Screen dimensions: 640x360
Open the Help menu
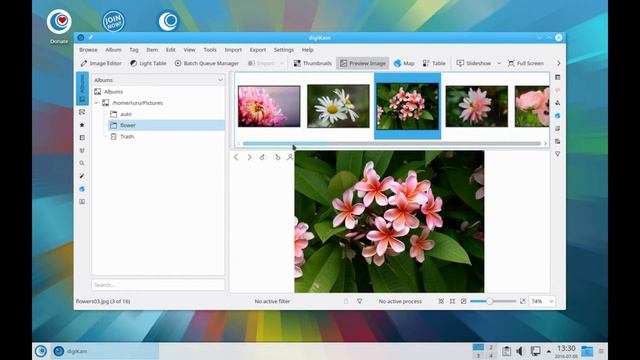click(308, 50)
